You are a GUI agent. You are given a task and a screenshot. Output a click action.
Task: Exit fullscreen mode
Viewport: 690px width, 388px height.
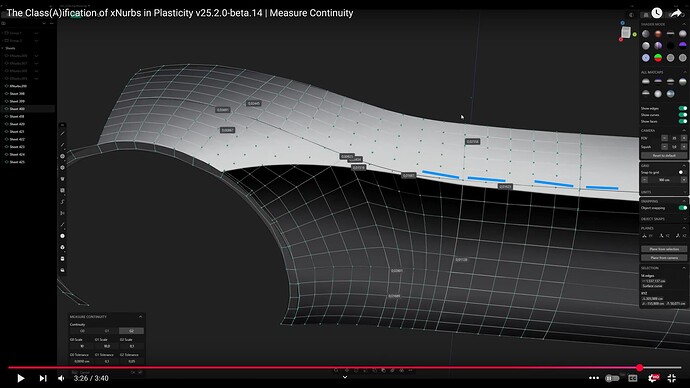pyautogui.click(x=672, y=378)
